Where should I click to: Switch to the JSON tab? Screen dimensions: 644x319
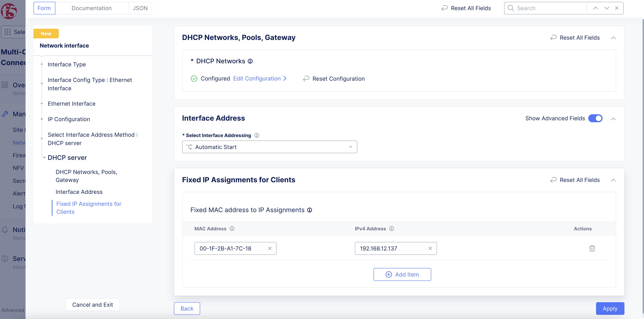pos(140,8)
